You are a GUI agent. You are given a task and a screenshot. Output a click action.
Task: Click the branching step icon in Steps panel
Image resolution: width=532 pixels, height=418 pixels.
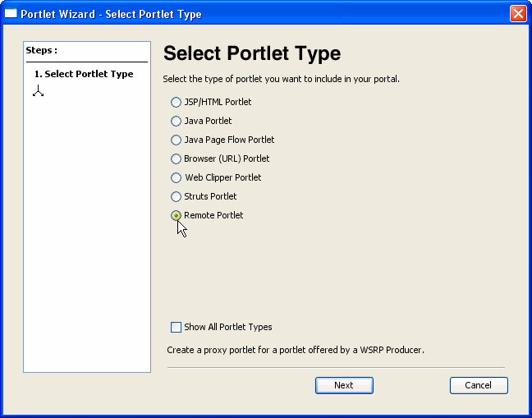38,91
